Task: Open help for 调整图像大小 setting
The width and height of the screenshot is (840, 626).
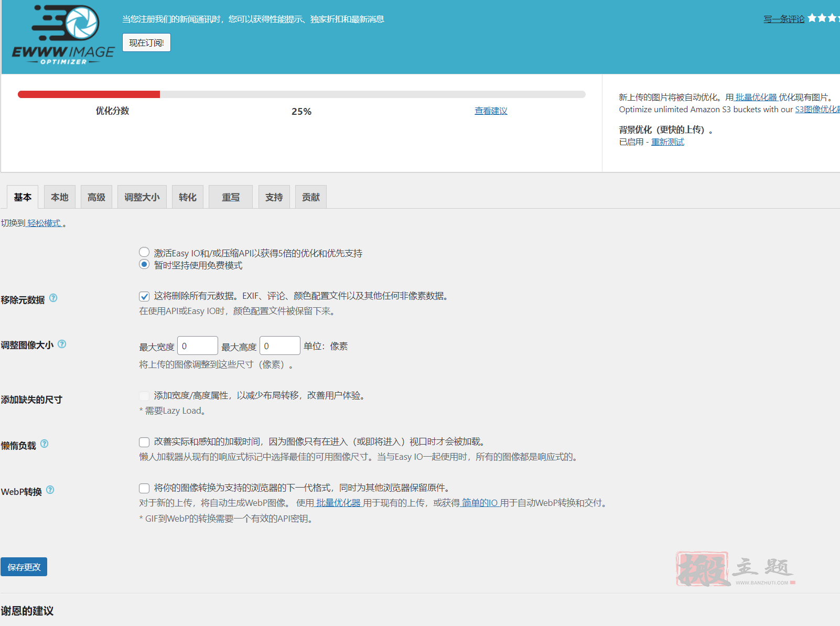Action: point(62,344)
